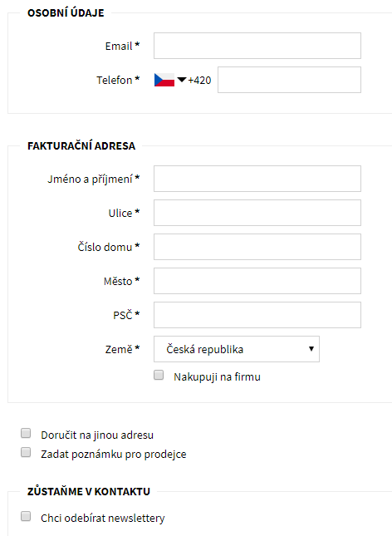
Task: Click the Nakupuji na firmu label
Action: tap(217, 377)
